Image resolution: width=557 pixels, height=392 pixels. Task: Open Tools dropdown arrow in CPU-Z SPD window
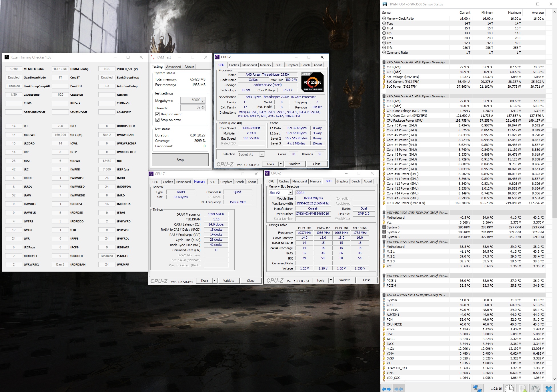(x=331, y=280)
